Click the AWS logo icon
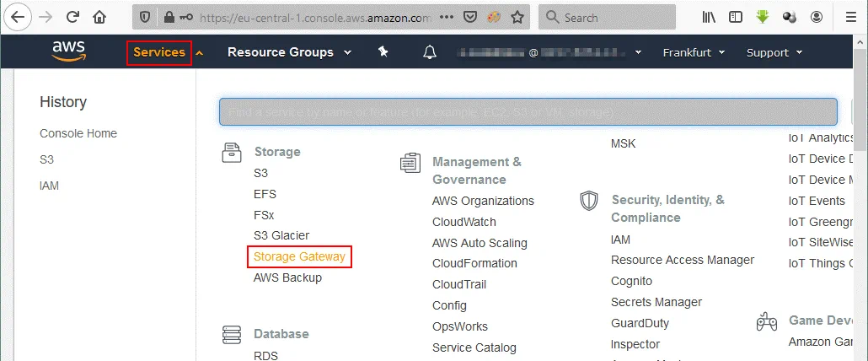The width and height of the screenshot is (868, 361). click(x=68, y=52)
